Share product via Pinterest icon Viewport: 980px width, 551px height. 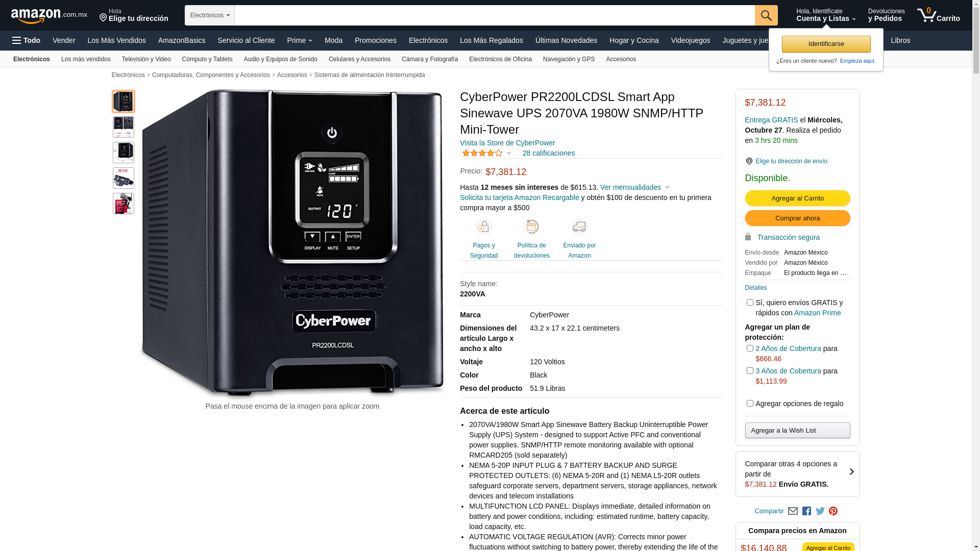[x=833, y=511]
